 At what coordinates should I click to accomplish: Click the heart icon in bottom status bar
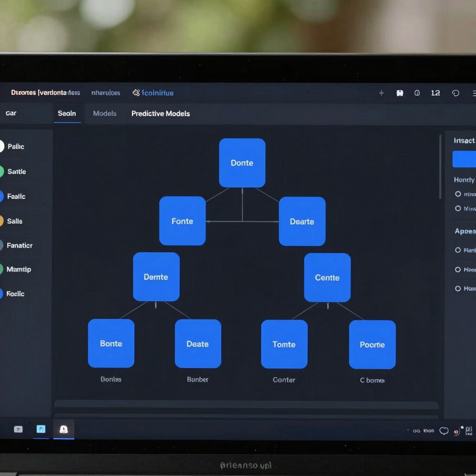click(x=444, y=431)
